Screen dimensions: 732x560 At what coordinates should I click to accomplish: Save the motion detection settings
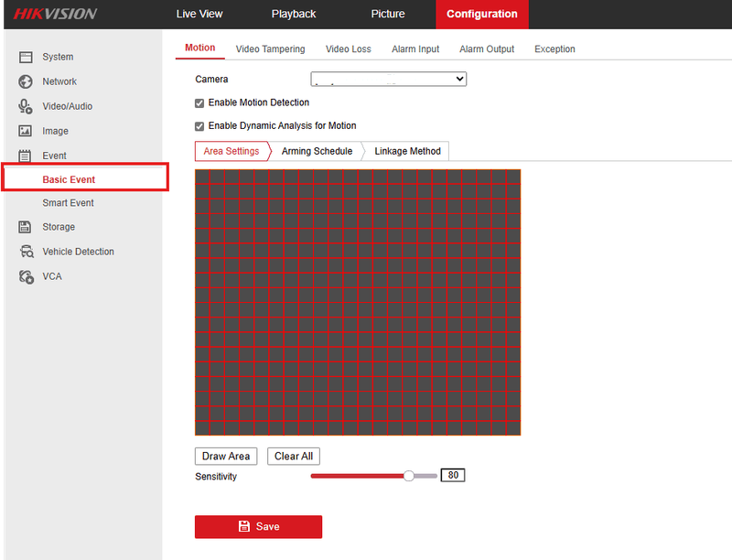click(x=258, y=526)
